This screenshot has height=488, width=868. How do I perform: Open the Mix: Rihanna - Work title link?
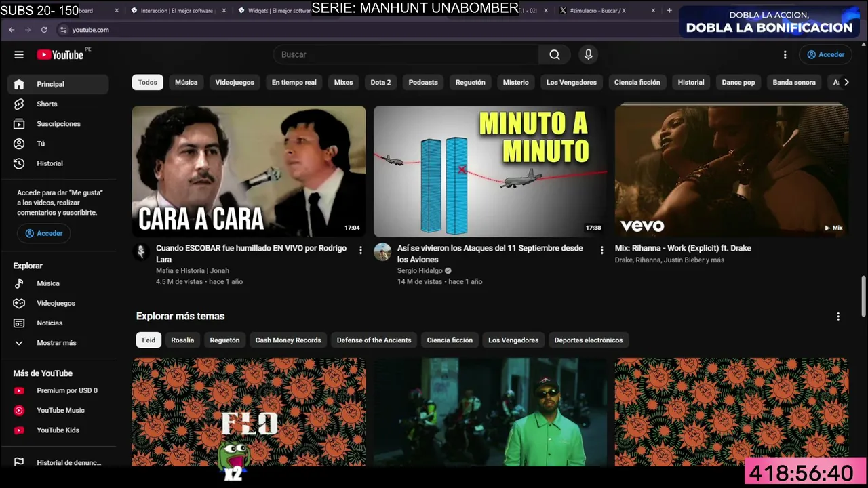pos(683,248)
